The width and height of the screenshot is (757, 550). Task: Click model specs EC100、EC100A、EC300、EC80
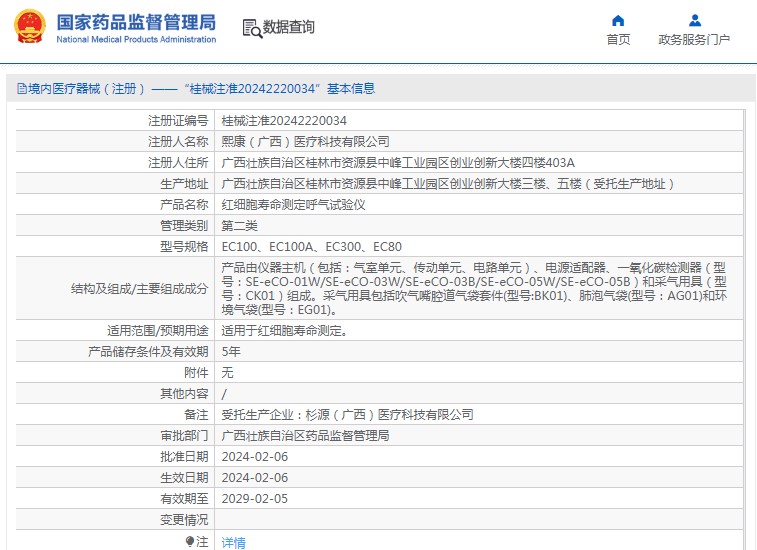click(x=311, y=247)
